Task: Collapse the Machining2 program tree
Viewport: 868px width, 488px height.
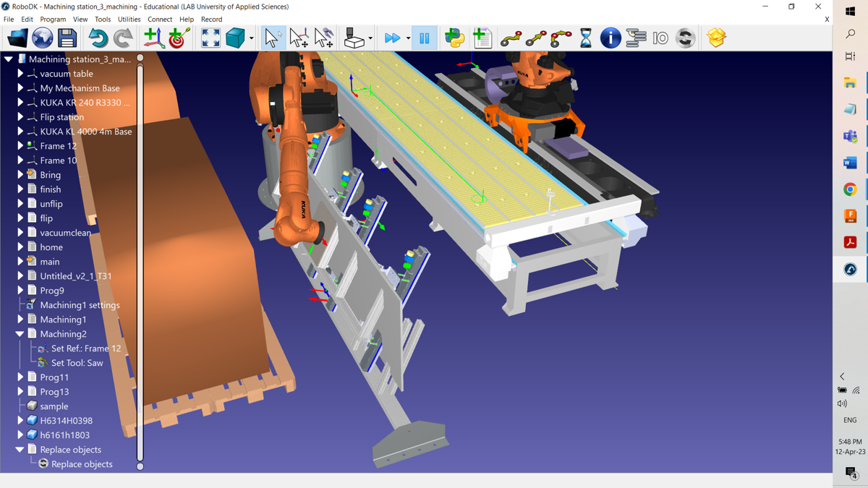Action: click(x=20, y=334)
